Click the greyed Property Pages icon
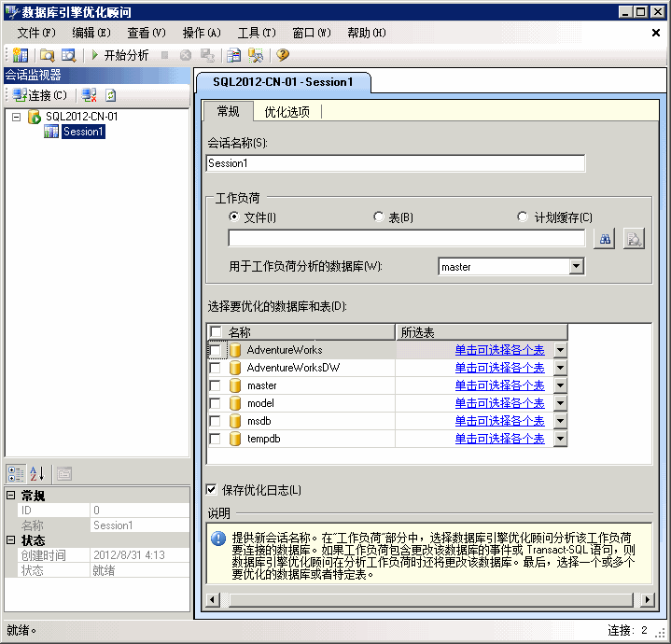Image resolution: width=671 pixels, height=644 pixels. tap(64, 474)
